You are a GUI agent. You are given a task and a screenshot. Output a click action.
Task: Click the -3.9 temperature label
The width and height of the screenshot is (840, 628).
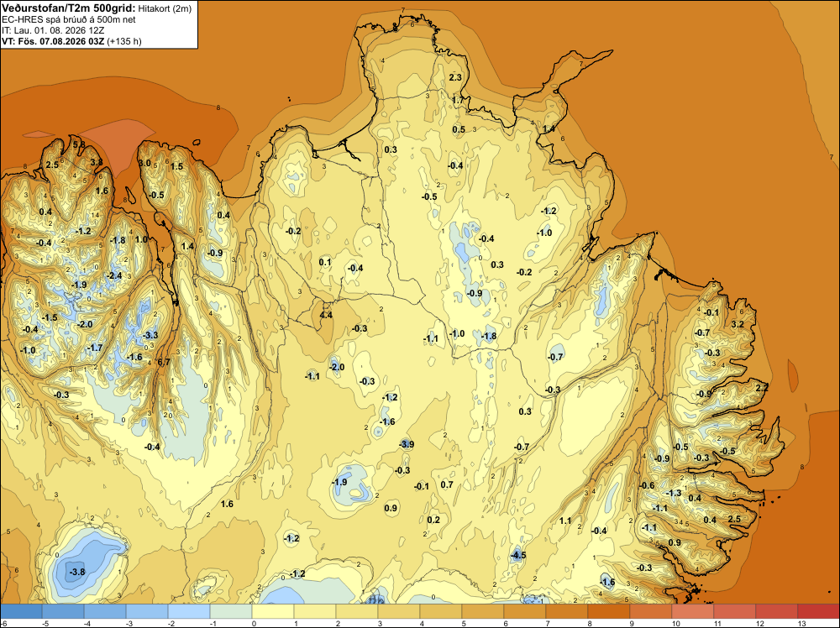coord(407,444)
